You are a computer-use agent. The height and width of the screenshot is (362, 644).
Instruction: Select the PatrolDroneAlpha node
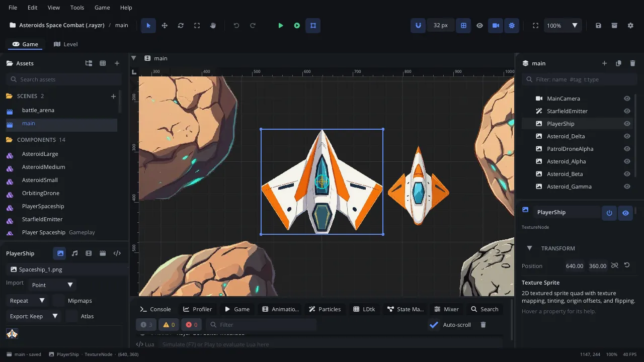[577, 149]
